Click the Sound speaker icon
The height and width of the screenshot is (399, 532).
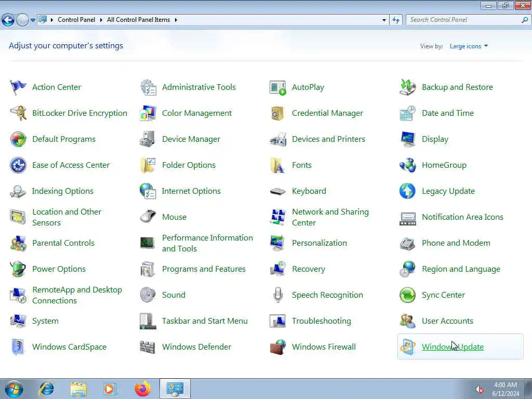[x=148, y=295]
